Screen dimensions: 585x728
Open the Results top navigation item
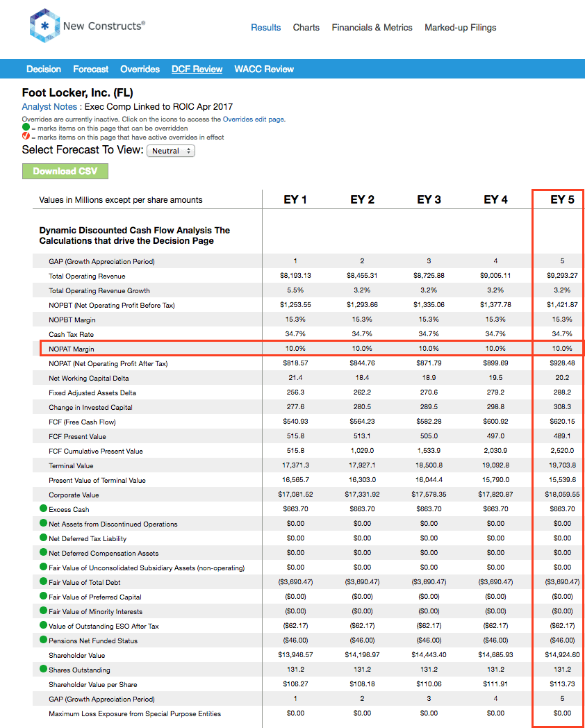(x=266, y=27)
